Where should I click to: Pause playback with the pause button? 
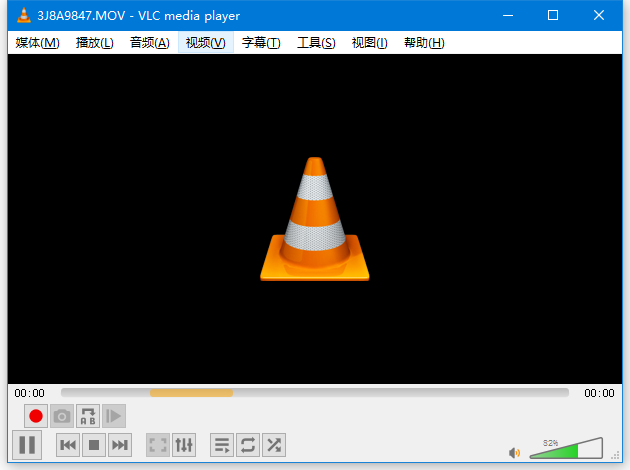pos(27,445)
